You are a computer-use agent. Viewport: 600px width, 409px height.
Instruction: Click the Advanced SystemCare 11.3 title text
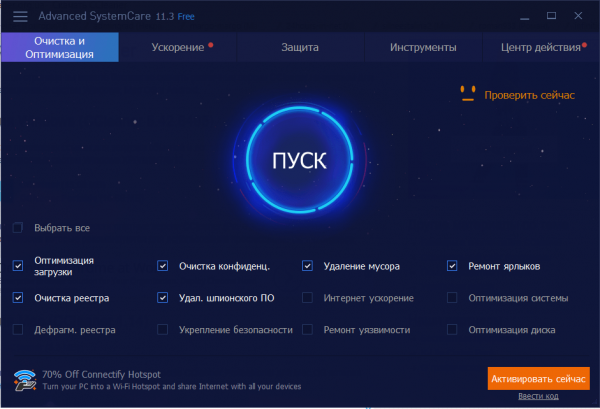pyautogui.click(x=106, y=16)
